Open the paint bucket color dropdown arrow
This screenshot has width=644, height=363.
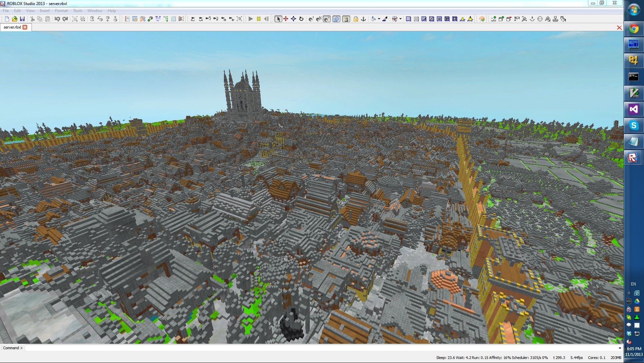379,19
